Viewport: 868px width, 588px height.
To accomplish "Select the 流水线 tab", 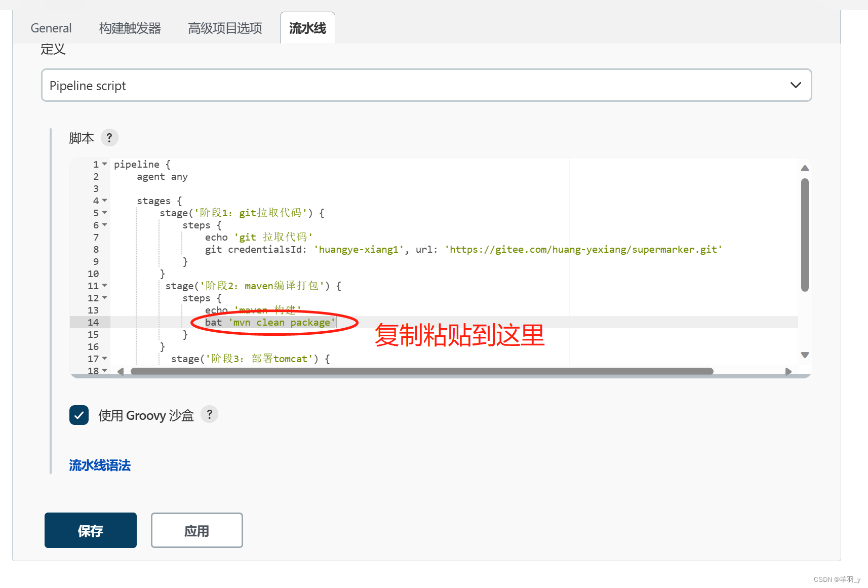I will point(307,28).
